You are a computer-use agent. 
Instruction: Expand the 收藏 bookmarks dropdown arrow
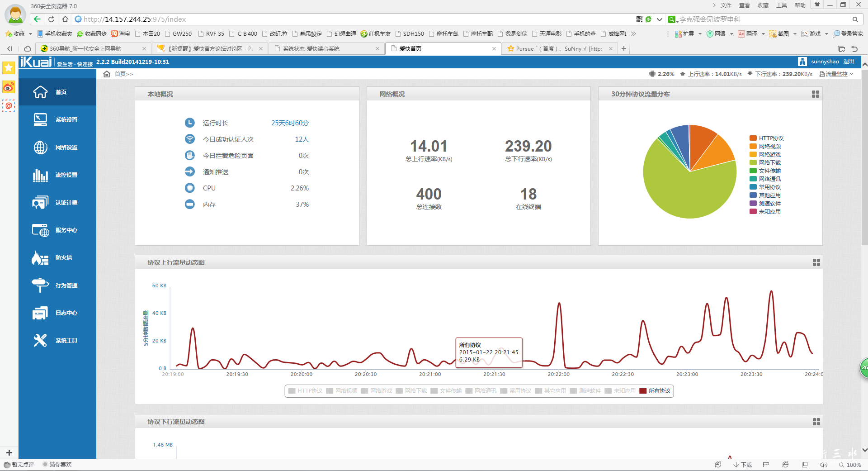point(30,34)
